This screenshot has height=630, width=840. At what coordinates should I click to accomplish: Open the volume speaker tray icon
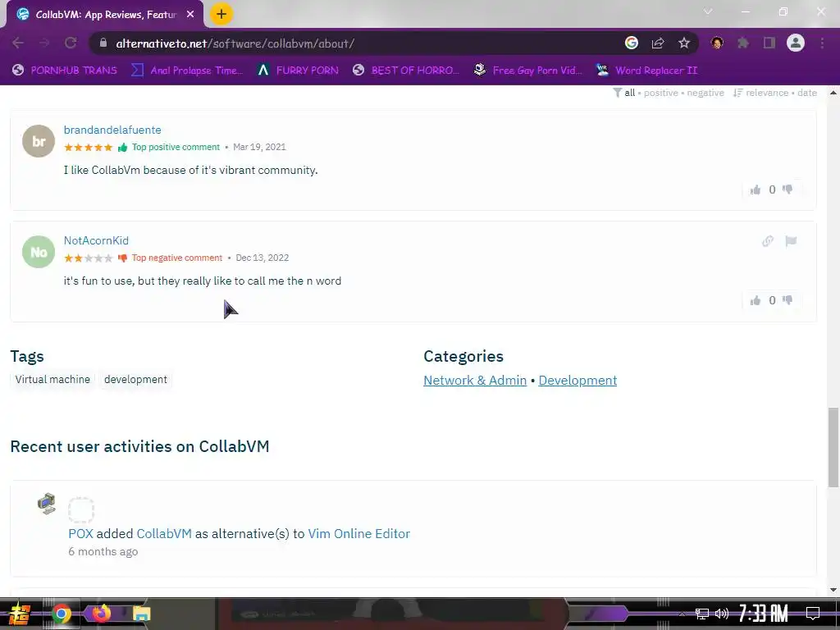click(722, 614)
